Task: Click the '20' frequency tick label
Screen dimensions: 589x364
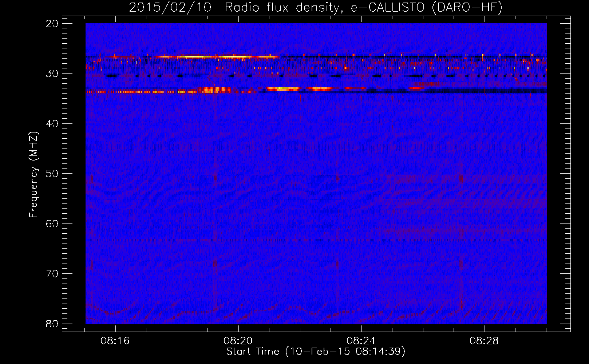Action: (x=52, y=24)
